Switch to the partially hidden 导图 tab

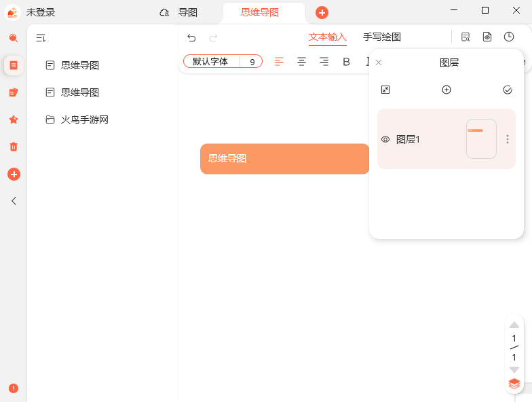[187, 12]
